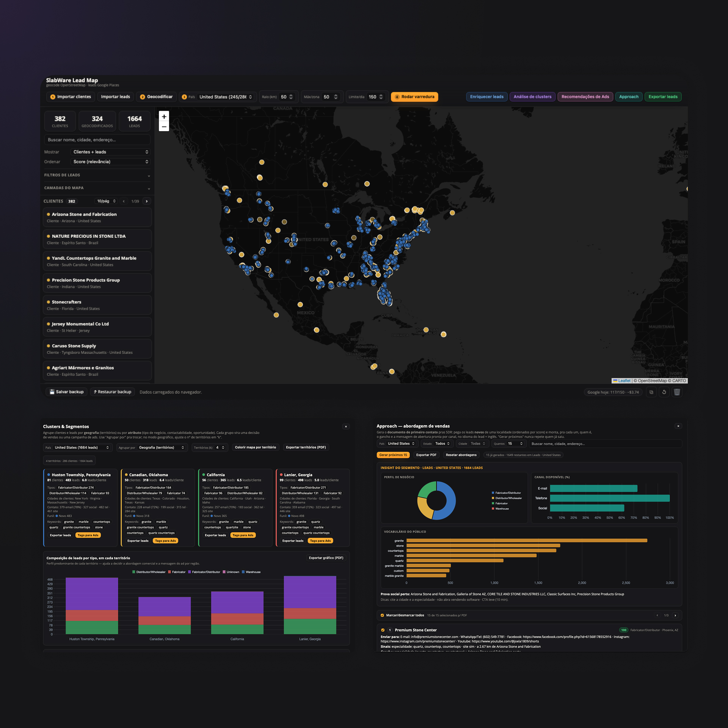
Task: Toggle Warehouse legend entry in composition chart
Action: [251, 572]
